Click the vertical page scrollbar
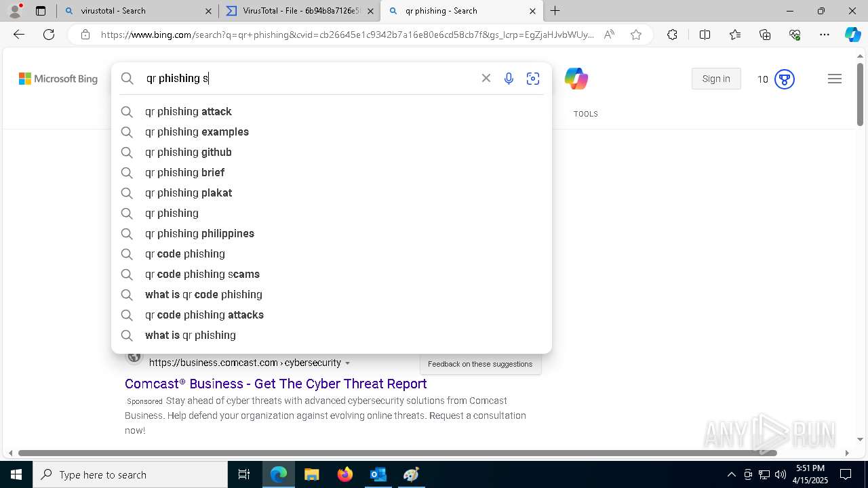Screen dimensions: 868x488 point(860,95)
